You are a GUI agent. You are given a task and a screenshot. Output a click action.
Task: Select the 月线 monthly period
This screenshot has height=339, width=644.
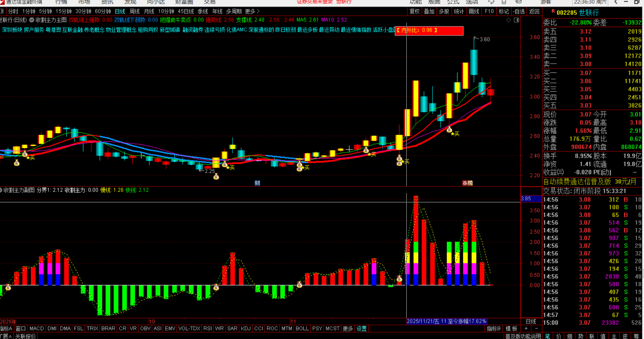pyautogui.click(x=149, y=11)
